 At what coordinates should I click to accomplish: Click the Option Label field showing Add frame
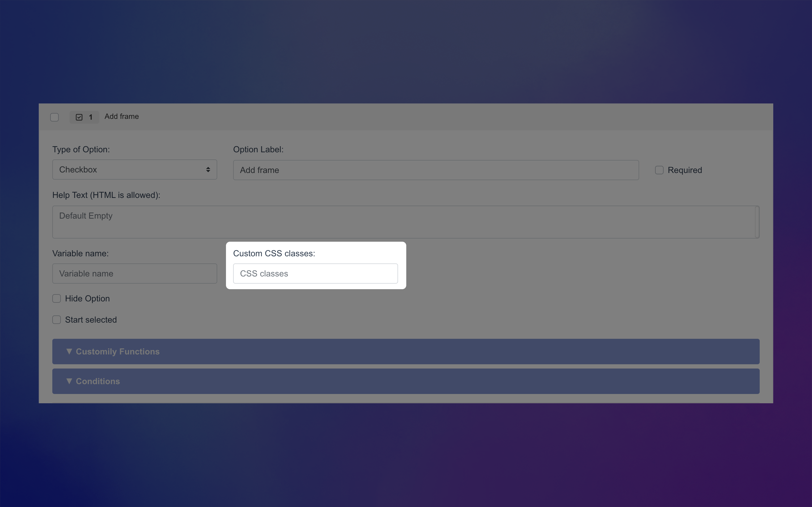435,170
